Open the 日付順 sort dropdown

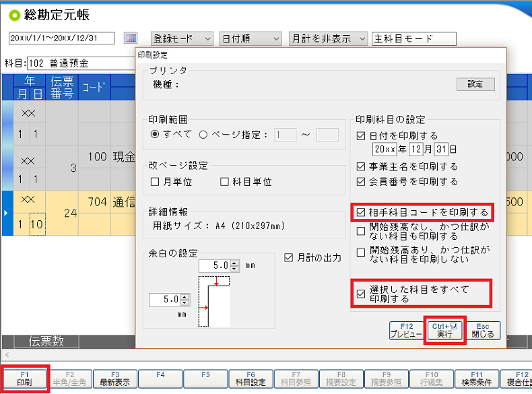click(x=251, y=38)
